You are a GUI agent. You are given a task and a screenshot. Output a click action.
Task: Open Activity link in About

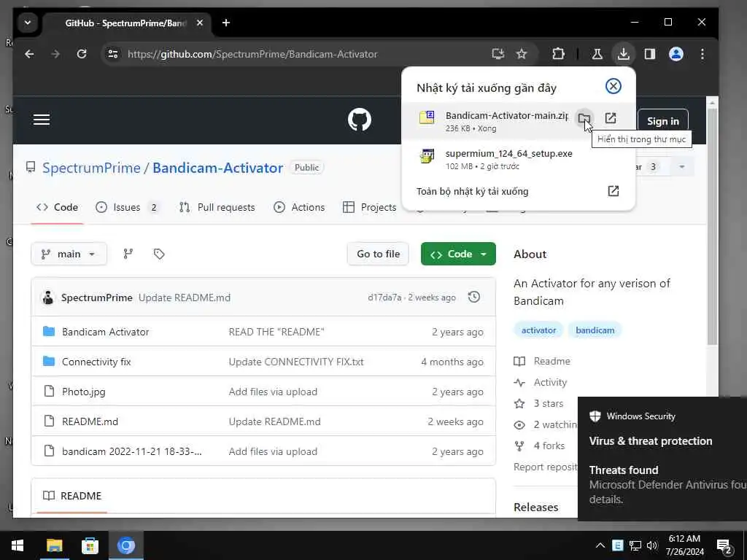pyautogui.click(x=541, y=382)
